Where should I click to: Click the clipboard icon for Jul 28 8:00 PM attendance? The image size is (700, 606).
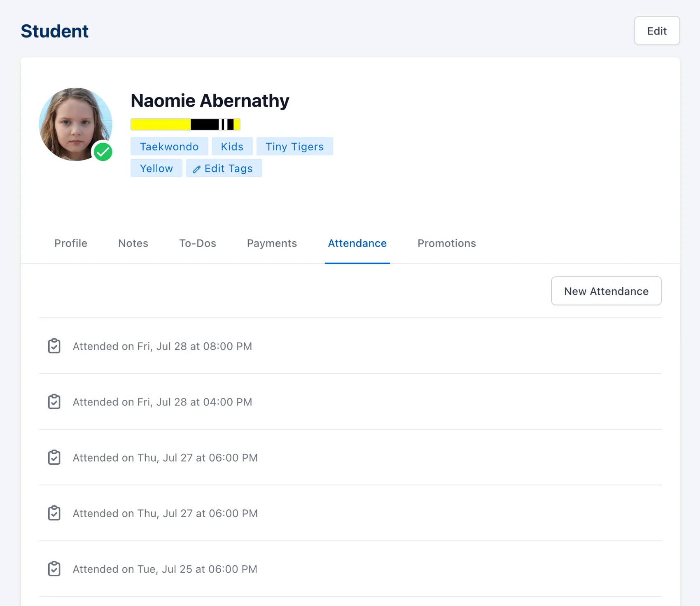point(54,346)
